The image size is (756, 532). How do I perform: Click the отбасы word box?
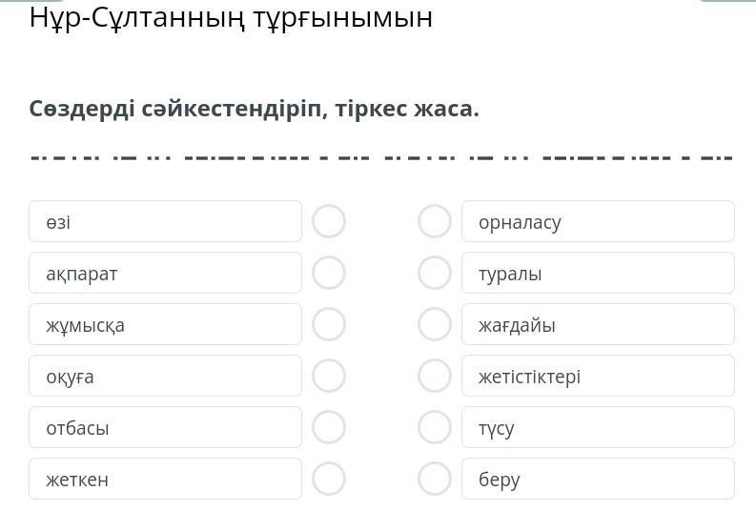(165, 427)
